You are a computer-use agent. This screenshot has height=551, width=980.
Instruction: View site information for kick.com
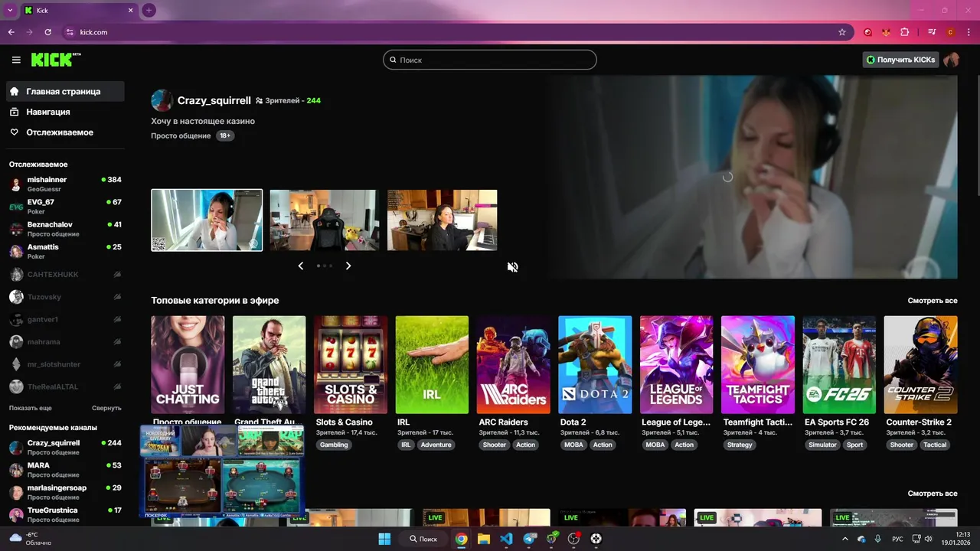(x=70, y=32)
